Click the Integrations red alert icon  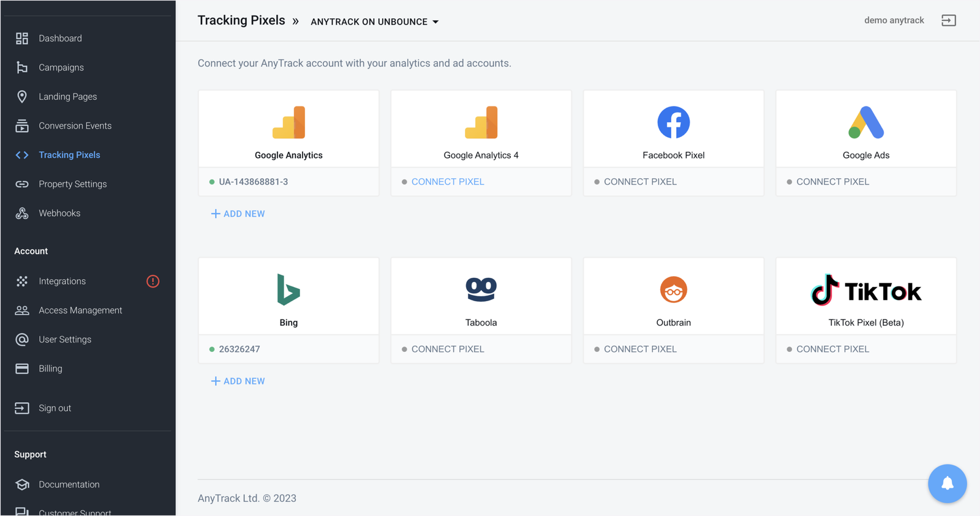point(153,281)
